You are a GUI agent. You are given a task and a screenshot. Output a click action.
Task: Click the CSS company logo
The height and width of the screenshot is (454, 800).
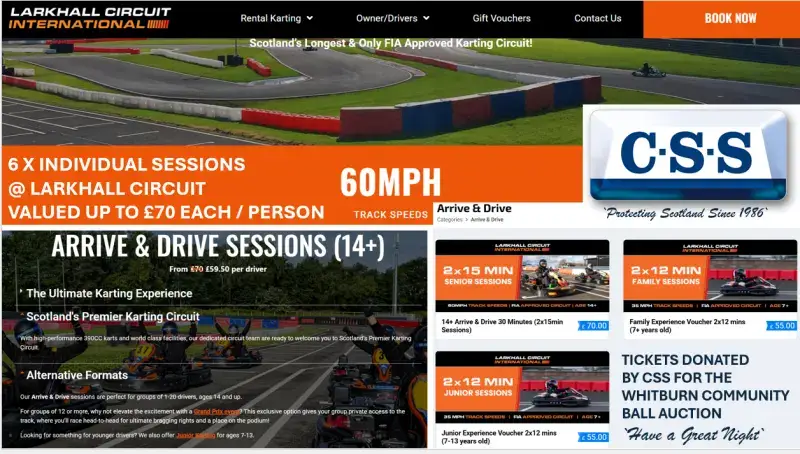point(688,155)
